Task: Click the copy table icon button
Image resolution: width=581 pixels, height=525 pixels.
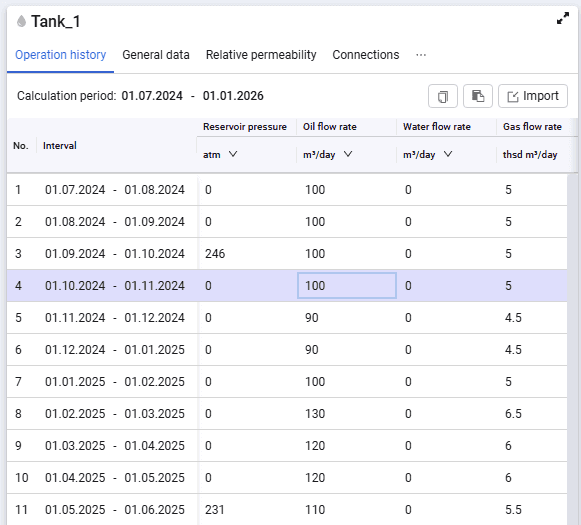Action: click(443, 96)
